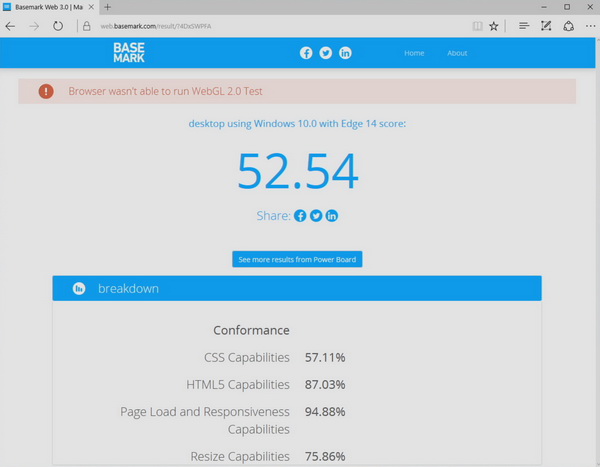The width and height of the screenshot is (600, 467).
Task: Add page to favorites with star icon
Action: (494, 26)
